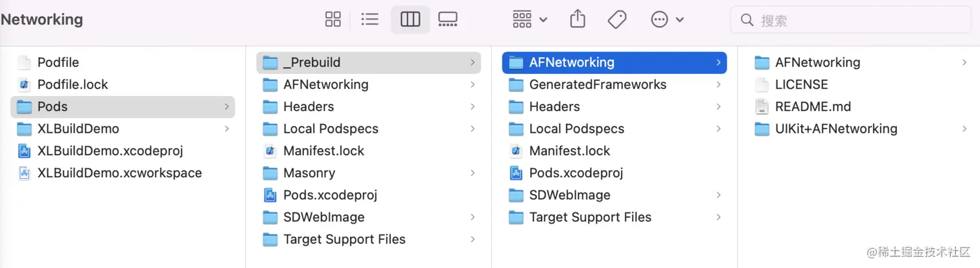This screenshot has height=268, width=980.
Task: Click highlighted AFNetworking folder icon, third column
Action: coord(516,62)
